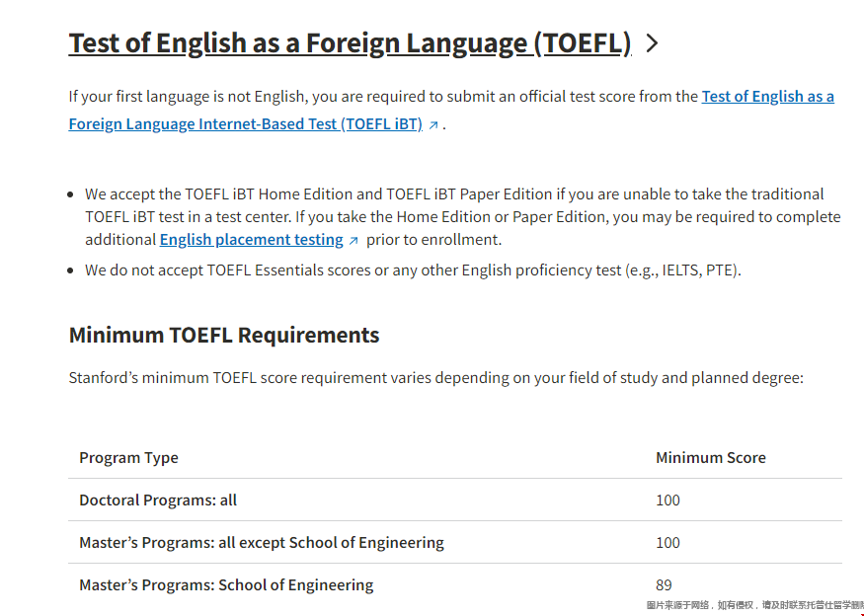Click the bullet marker before the TOEFL Essentials sentence

click(71, 270)
